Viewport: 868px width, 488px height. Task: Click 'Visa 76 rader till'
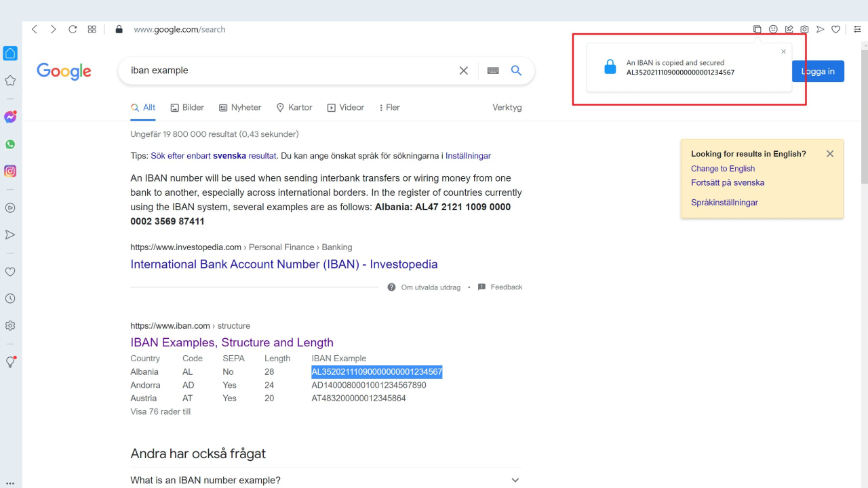(160, 411)
